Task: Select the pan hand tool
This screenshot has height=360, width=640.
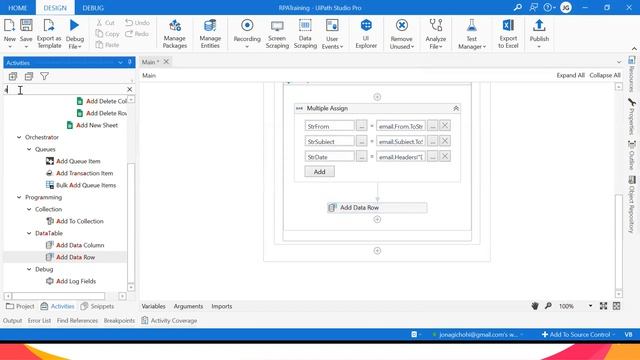Action: click(x=535, y=306)
